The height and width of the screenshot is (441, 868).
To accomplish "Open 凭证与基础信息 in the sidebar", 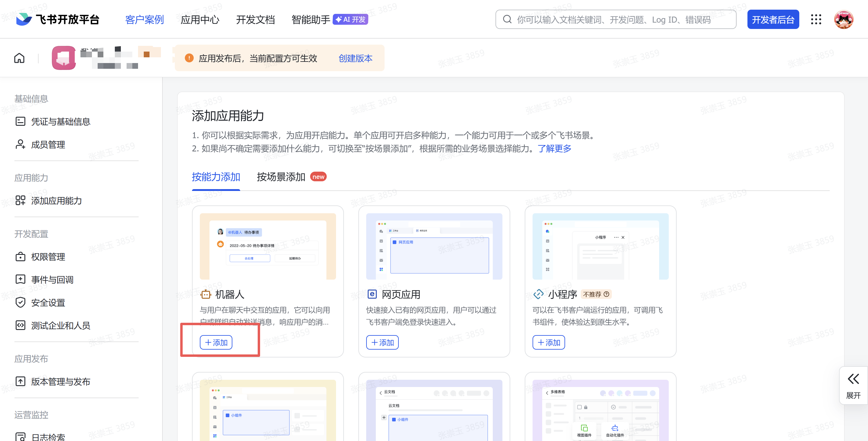I will coord(61,121).
